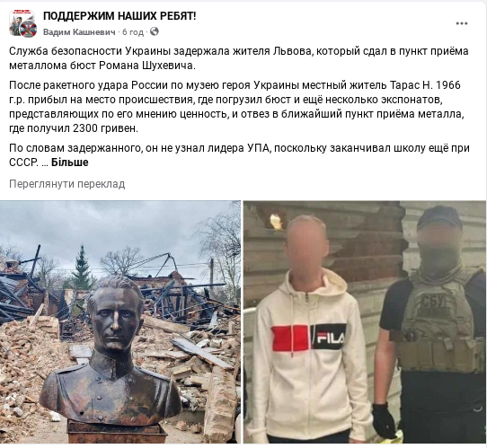487x448 pixels.
Task: Click the '6 год' post timestamp
Action: (133, 32)
